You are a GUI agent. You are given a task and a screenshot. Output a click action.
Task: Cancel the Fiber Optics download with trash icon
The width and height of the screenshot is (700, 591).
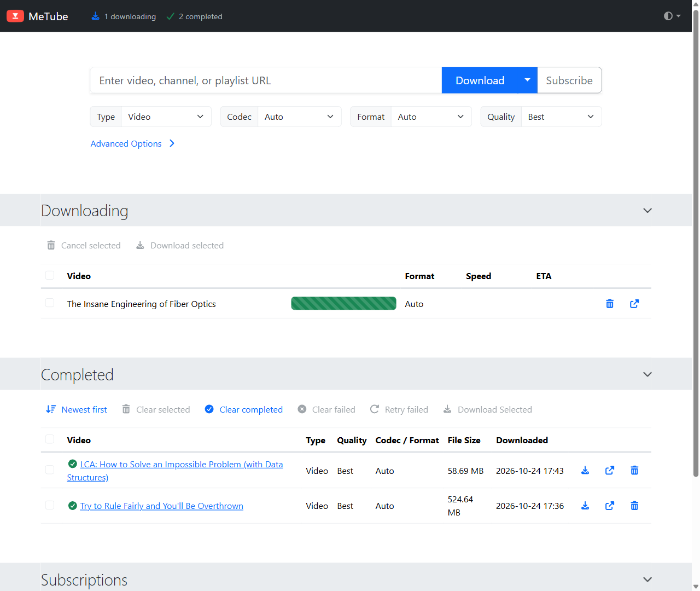[610, 304]
